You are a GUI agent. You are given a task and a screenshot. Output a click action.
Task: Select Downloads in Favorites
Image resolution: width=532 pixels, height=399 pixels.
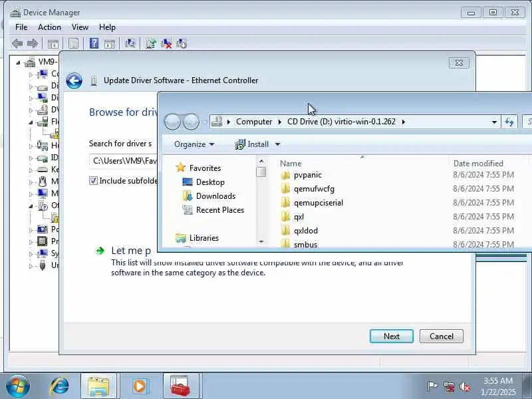click(x=215, y=196)
